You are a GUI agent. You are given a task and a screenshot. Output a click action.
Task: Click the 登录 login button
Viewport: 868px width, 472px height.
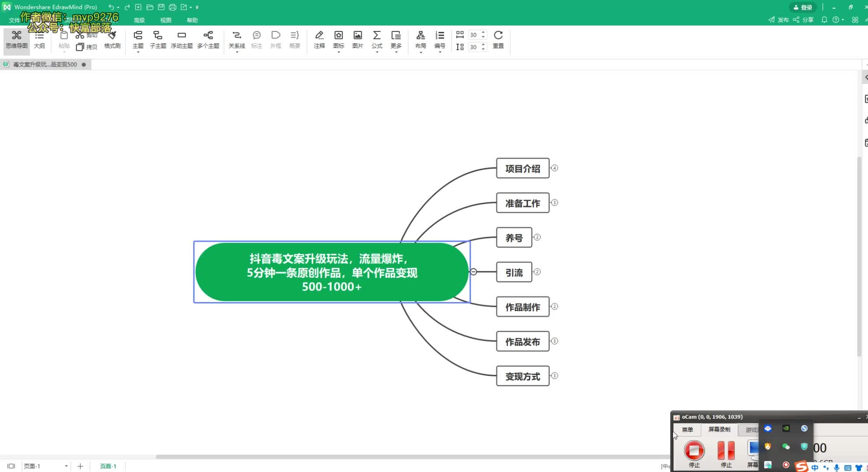point(803,7)
